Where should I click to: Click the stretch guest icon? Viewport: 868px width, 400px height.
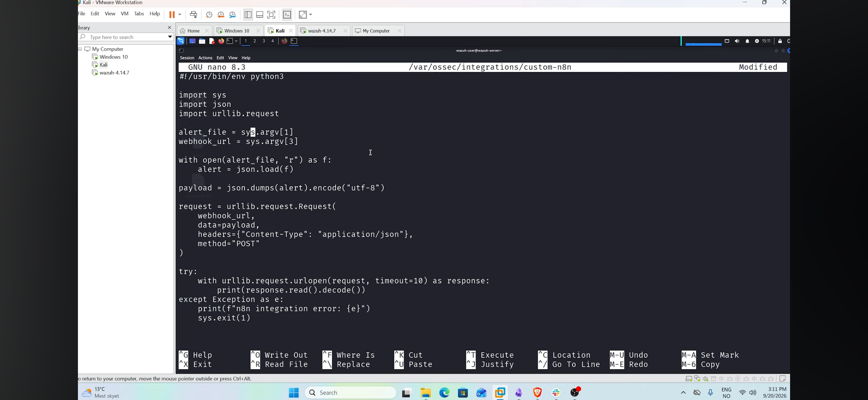click(303, 15)
